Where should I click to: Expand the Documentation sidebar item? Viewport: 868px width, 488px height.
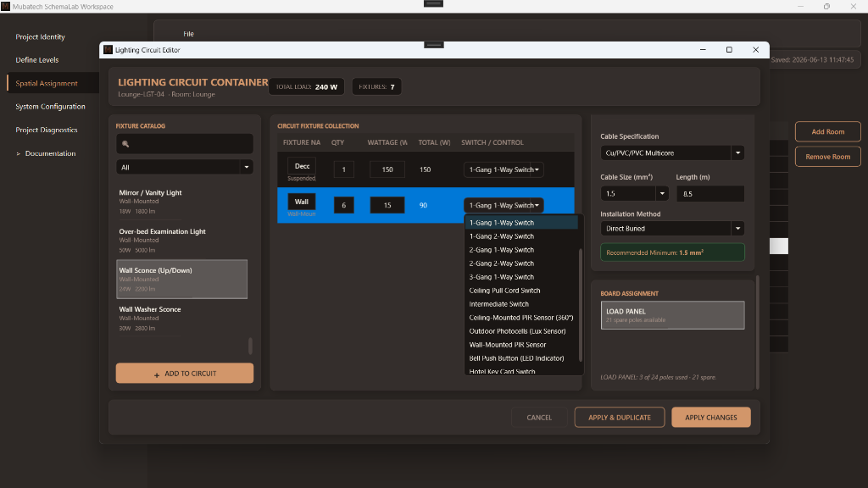(x=19, y=154)
